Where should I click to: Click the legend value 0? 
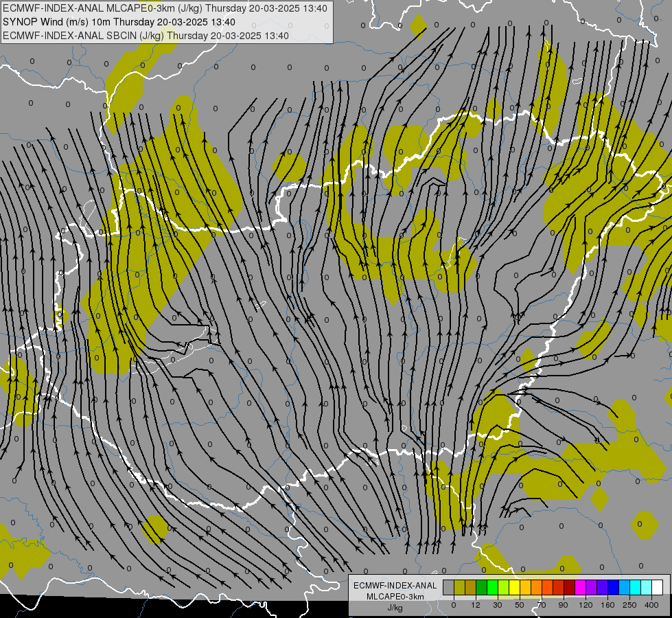[x=454, y=605]
